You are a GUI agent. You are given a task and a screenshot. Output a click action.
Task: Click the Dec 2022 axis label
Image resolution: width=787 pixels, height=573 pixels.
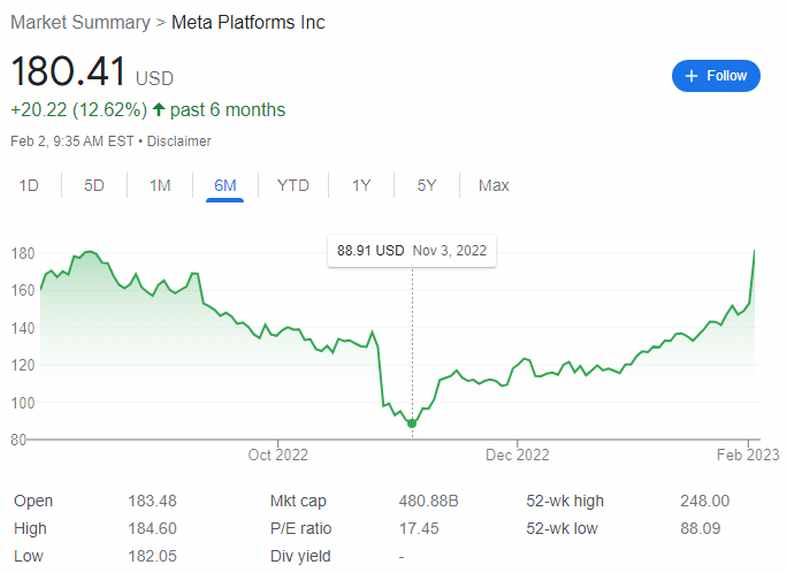tap(517, 455)
